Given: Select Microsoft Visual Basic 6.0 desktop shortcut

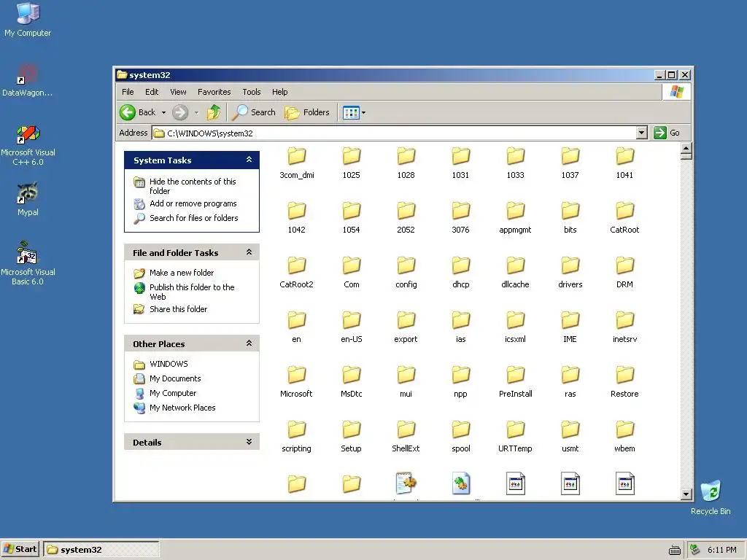Looking at the screenshot, I should pos(28,263).
